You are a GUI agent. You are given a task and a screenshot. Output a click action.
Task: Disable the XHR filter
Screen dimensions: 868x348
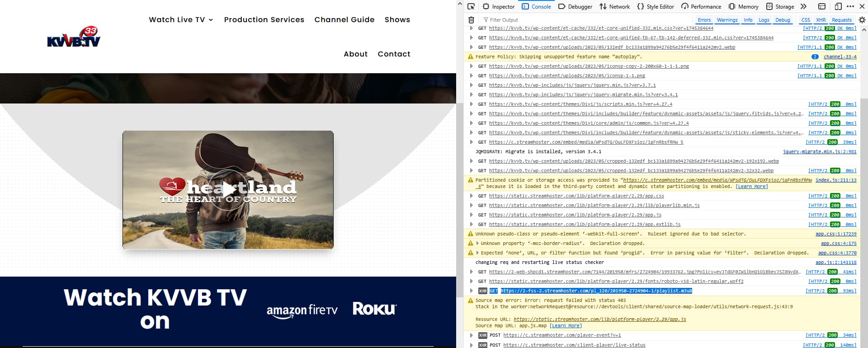(821, 20)
